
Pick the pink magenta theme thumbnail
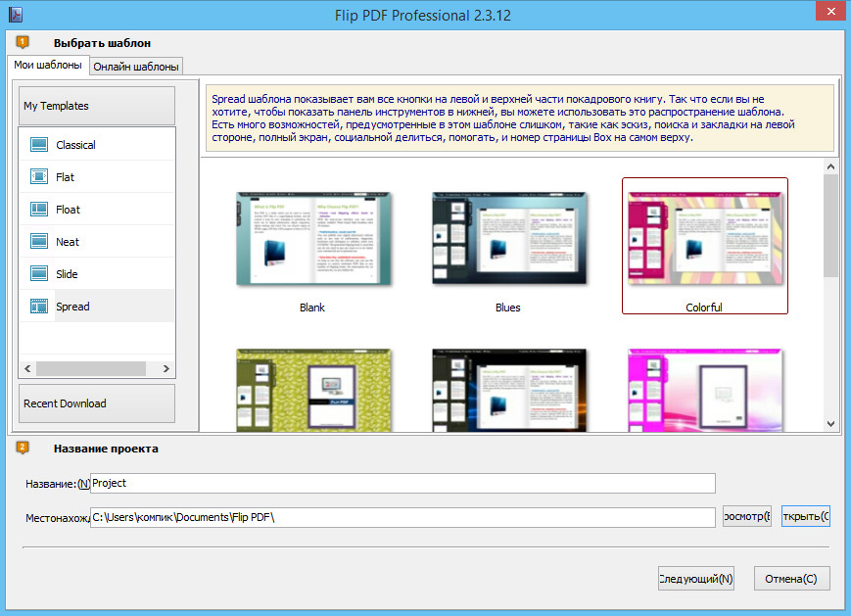tap(705, 390)
